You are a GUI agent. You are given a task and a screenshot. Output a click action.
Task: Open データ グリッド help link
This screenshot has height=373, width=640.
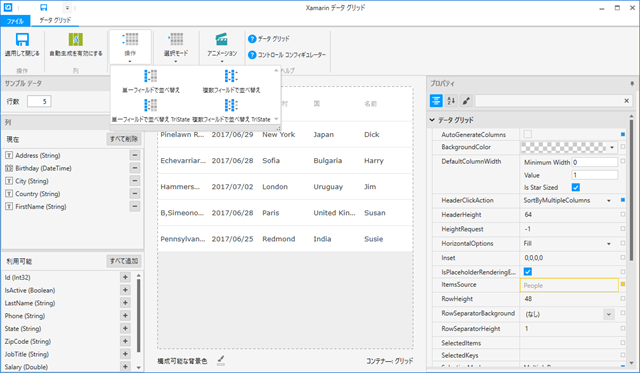(269, 39)
